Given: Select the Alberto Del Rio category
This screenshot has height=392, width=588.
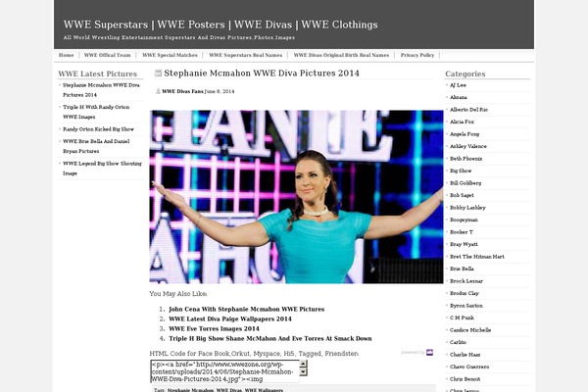Looking at the screenshot, I should [468, 110].
